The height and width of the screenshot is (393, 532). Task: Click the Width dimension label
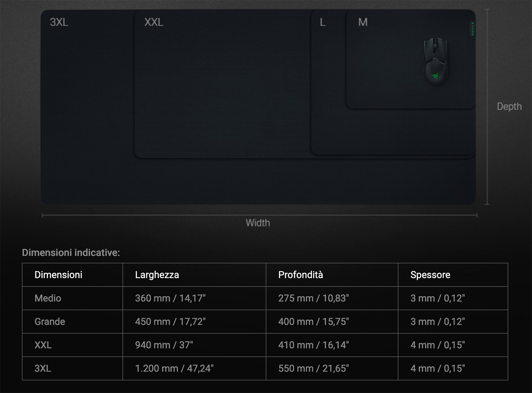click(258, 223)
